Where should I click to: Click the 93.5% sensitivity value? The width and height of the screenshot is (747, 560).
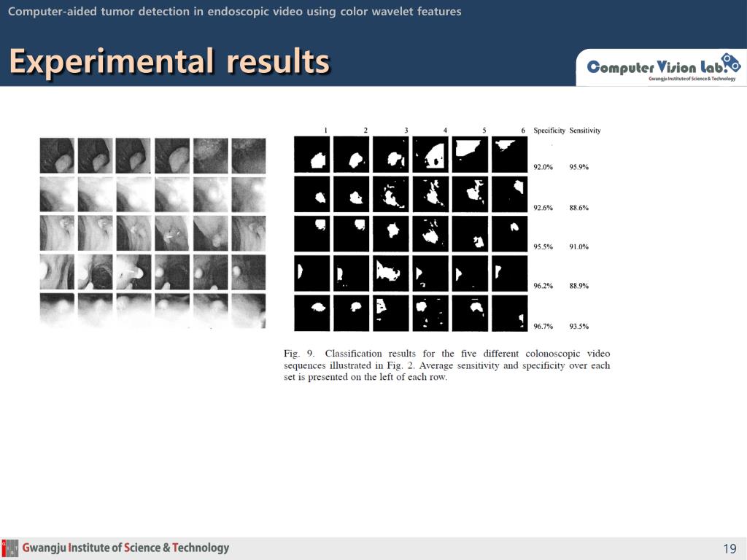pos(578,326)
